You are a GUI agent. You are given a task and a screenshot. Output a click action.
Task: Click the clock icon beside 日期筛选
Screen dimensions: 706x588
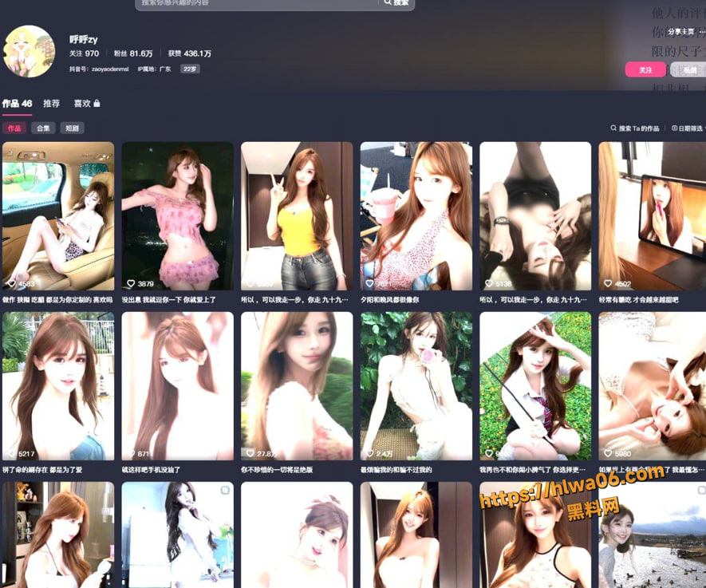674,128
